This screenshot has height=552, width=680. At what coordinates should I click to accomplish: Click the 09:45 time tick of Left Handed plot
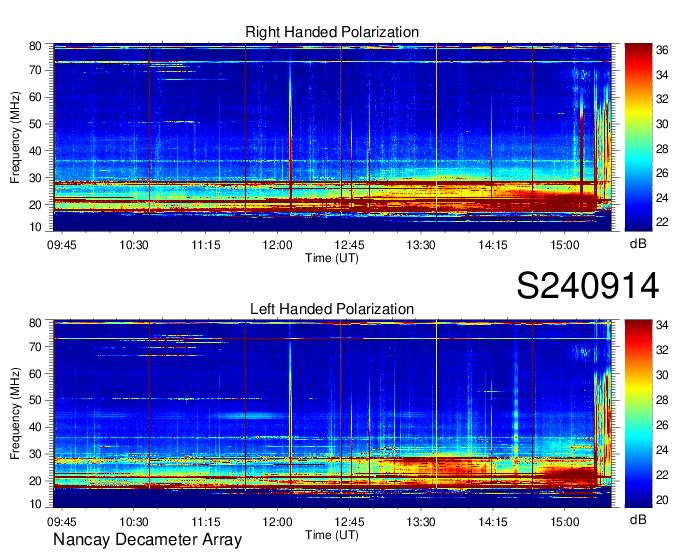(62, 522)
